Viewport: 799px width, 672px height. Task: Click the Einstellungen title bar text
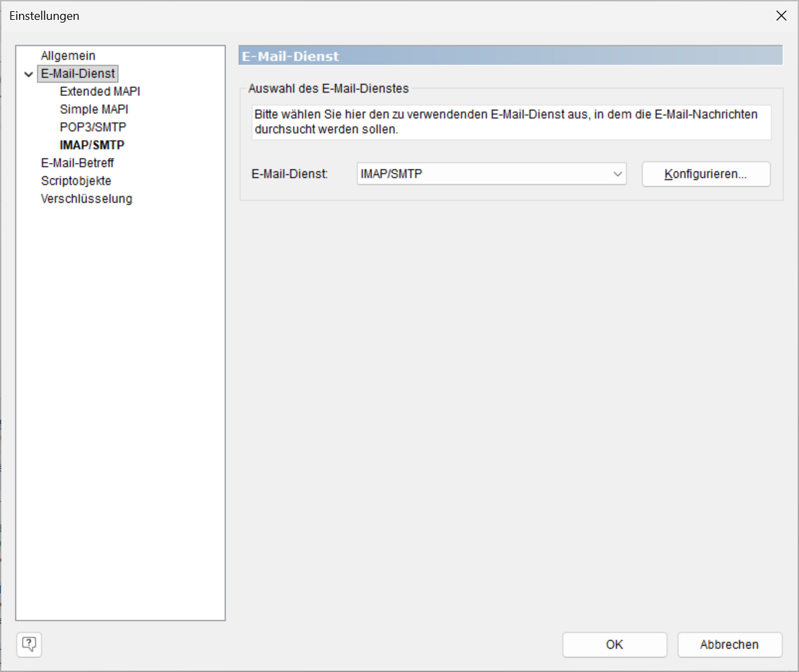tap(44, 16)
